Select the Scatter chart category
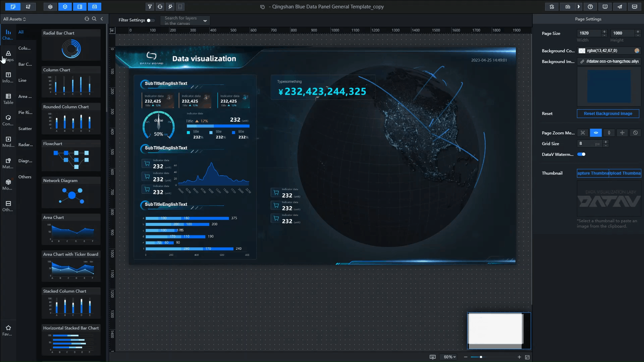This screenshot has width=644, height=362. (25, 129)
